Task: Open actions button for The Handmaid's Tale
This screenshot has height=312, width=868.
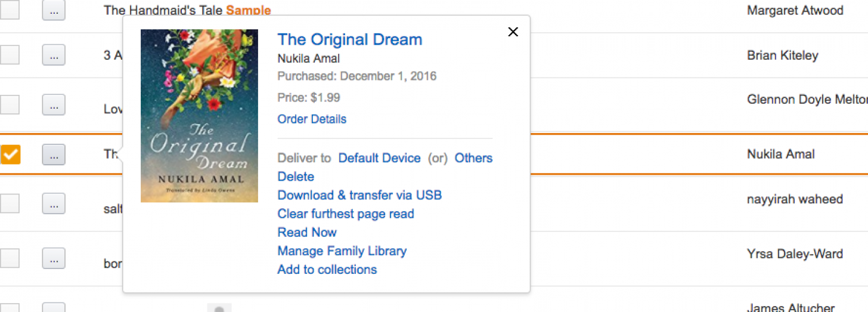Action: coord(54,10)
